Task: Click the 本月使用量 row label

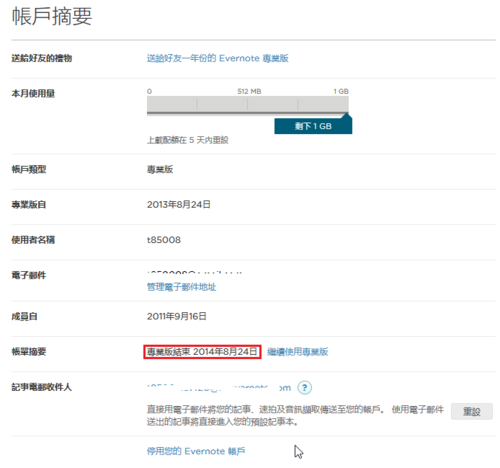Action: (33, 93)
